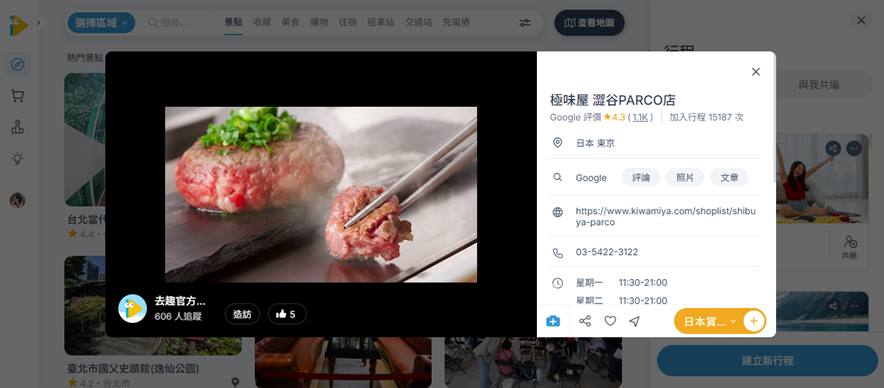Select the 充電樁 tab
Screen dimensions: 884x388
[456, 23]
